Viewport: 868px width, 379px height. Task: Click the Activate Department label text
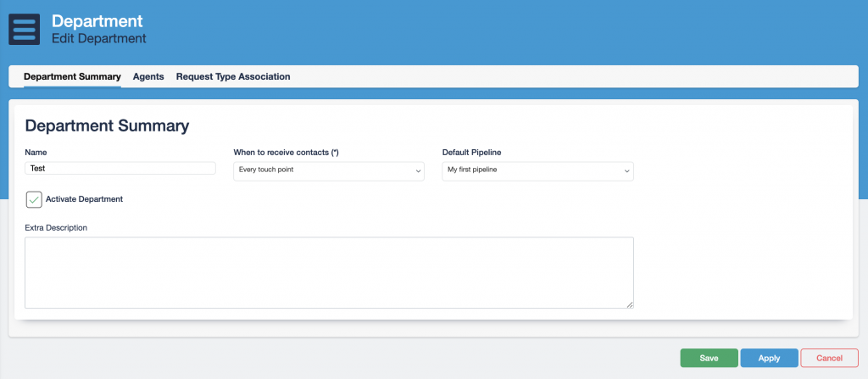[84, 199]
